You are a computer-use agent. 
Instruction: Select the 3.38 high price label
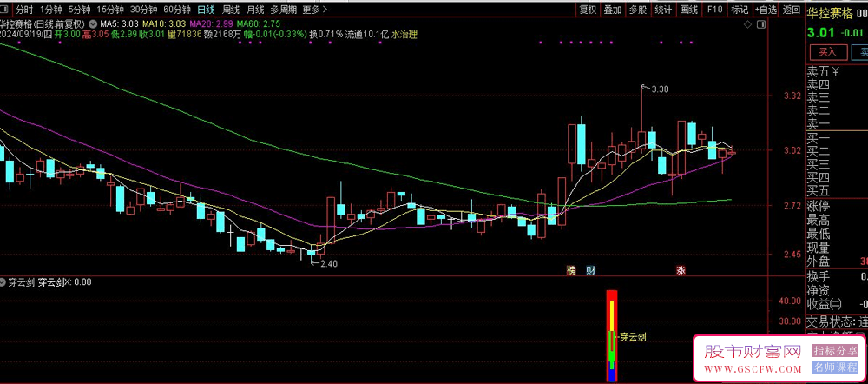tap(660, 89)
